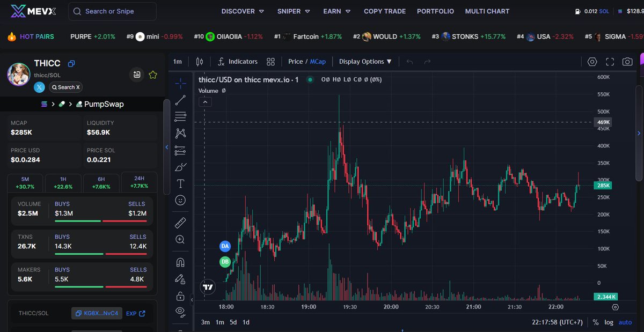Viewport: 644px width, 332px height.
Task: Toggle percent scale on chart
Action: click(x=596, y=322)
